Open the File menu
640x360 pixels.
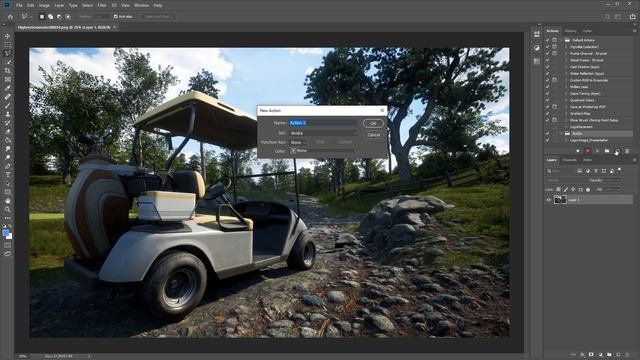coord(19,5)
